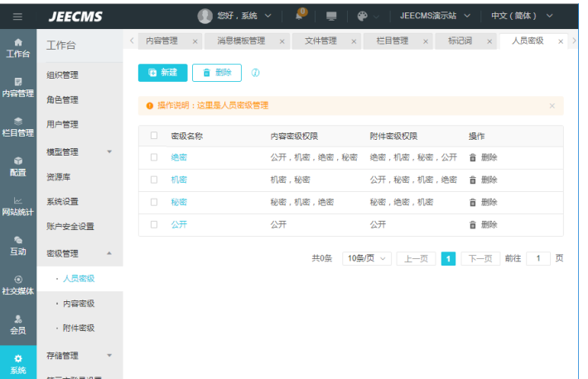The height and width of the screenshot is (379, 588).
Task: Open 内容管理 in left sidebar
Action: pyautogui.click(x=18, y=87)
